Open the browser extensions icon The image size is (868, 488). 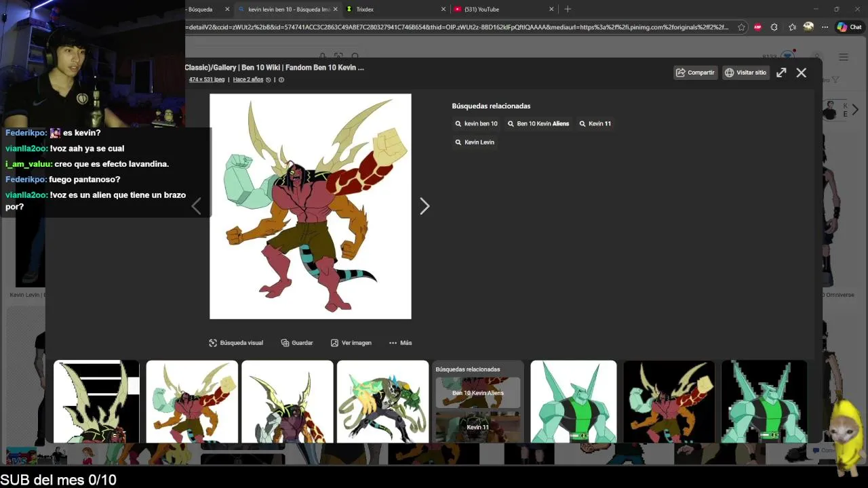[x=774, y=27]
